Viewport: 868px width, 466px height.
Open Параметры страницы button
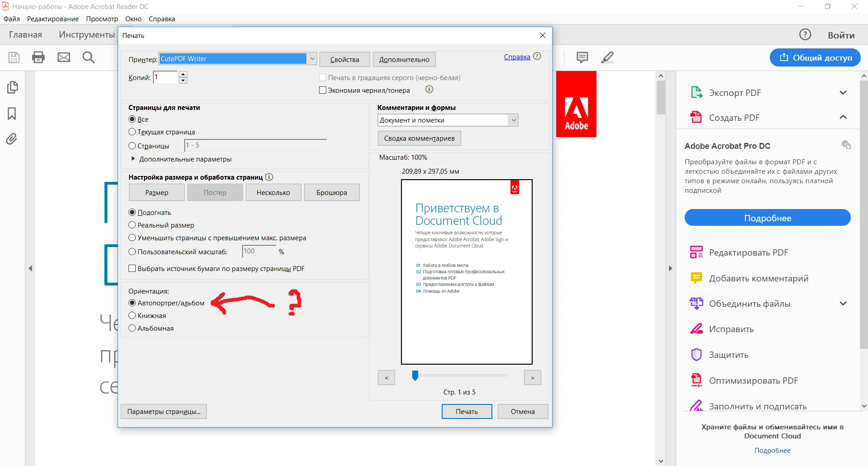(x=164, y=411)
